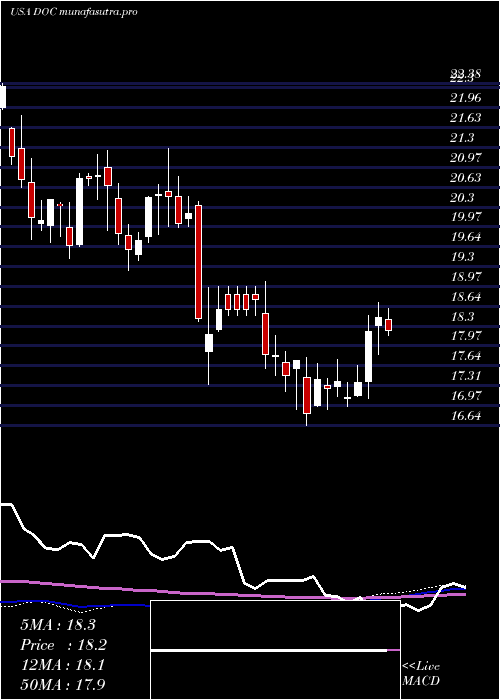This screenshot has width=500, height=700.
Task: Click the 20.3 price axis label
Action: pos(462,197)
